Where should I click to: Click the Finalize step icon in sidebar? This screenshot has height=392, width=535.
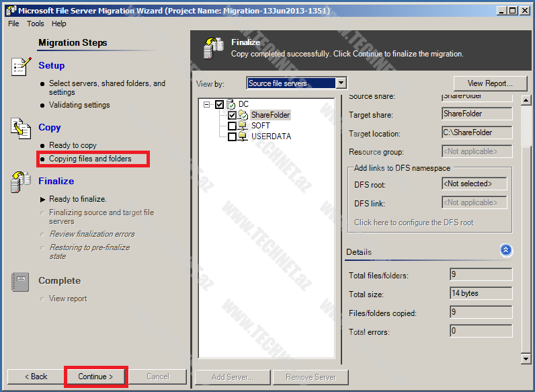tap(21, 182)
